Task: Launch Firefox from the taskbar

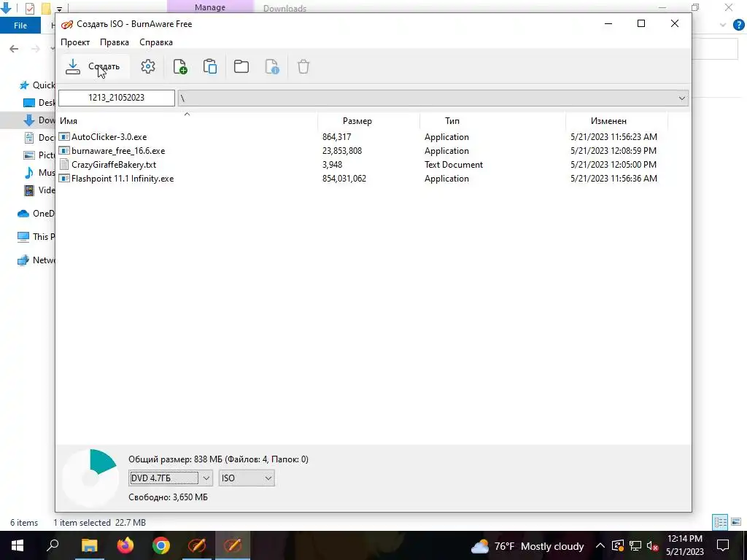Action: [x=125, y=545]
